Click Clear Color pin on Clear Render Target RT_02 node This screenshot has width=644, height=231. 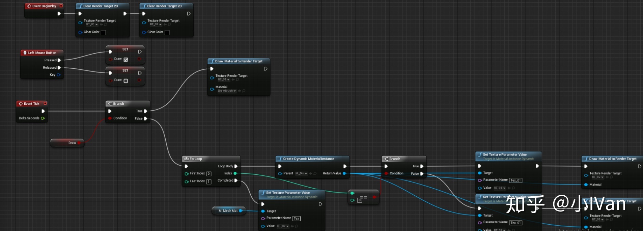pos(144,32)
